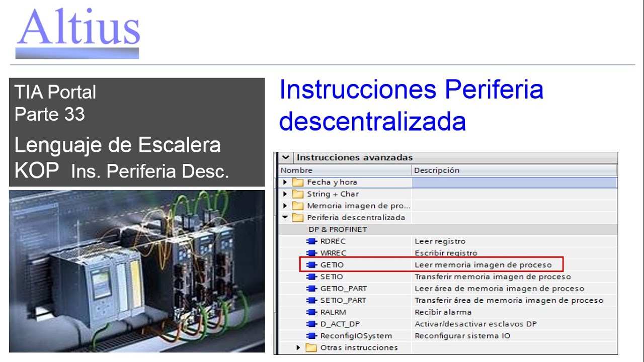This screenshot has height=362, width=644.
Task: Click the WRREC instruction block icon
Action: coord(312,253)
